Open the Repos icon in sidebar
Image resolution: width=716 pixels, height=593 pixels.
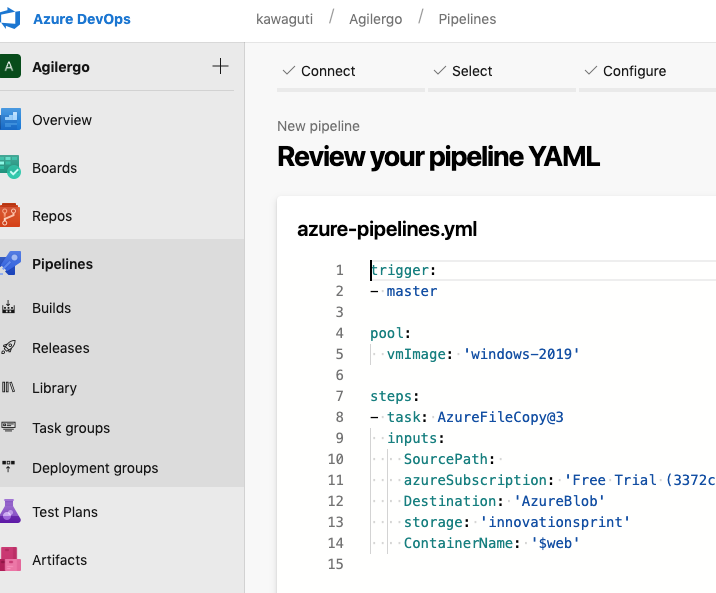click(x=11, y=216)
